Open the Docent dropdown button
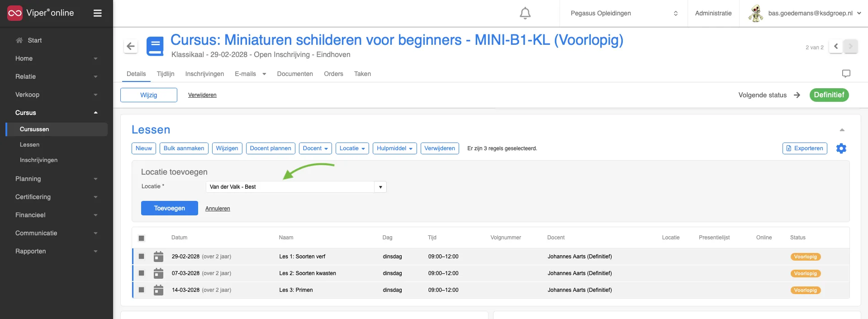The width and height of the screenshot is (868, 319). tap(315, 148)
